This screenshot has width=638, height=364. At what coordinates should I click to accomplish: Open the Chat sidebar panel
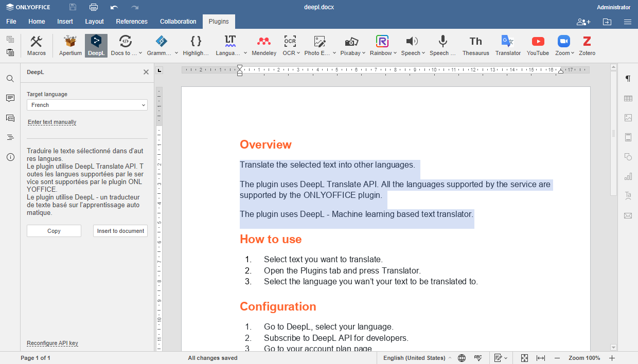(x=10, y=118)
